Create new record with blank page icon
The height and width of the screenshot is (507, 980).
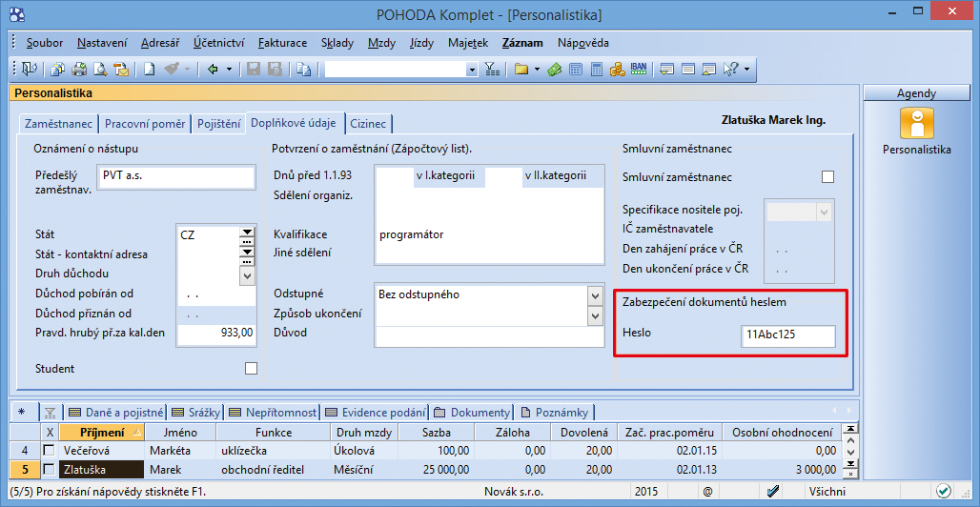[x=149, y=70]
